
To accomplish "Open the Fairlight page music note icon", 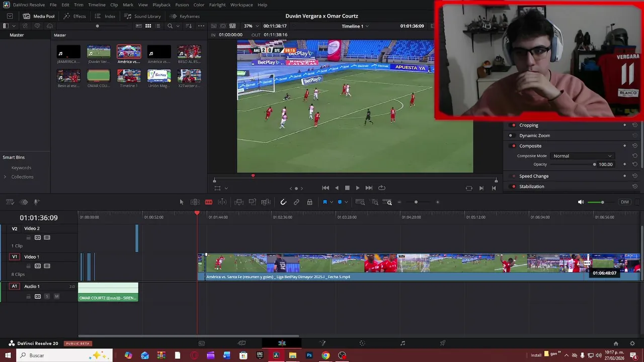I will point(403,343).
